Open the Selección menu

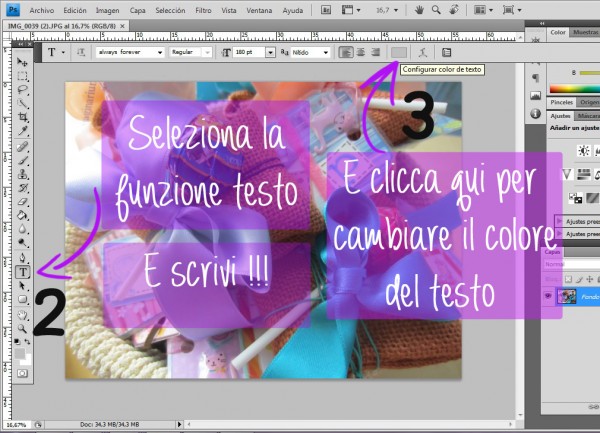[x=170, y=10]
